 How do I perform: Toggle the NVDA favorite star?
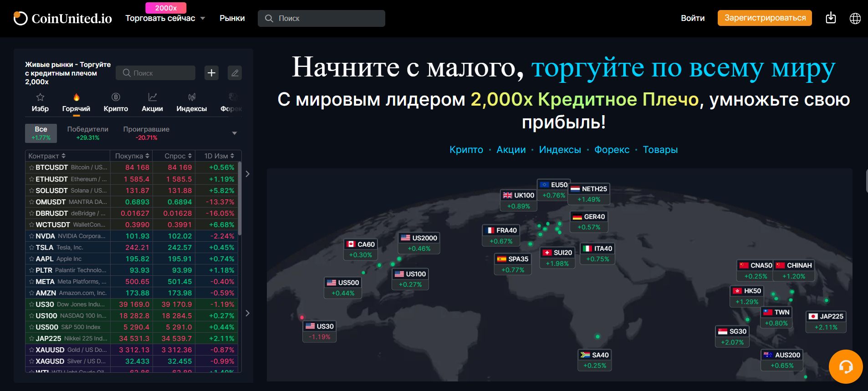[x=31, y=236]
